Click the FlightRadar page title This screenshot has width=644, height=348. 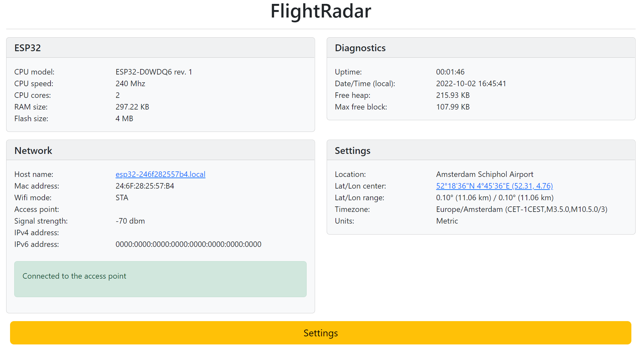(x=321, y=11)
